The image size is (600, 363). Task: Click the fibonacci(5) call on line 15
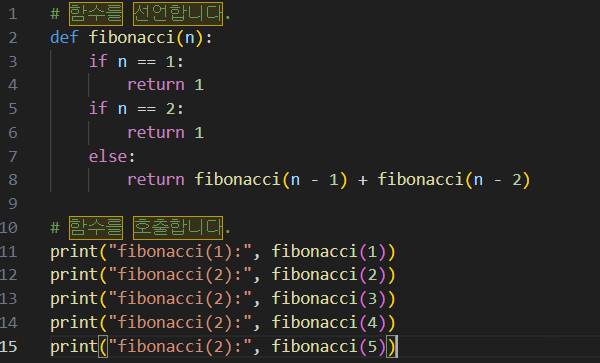click(329, 347)
